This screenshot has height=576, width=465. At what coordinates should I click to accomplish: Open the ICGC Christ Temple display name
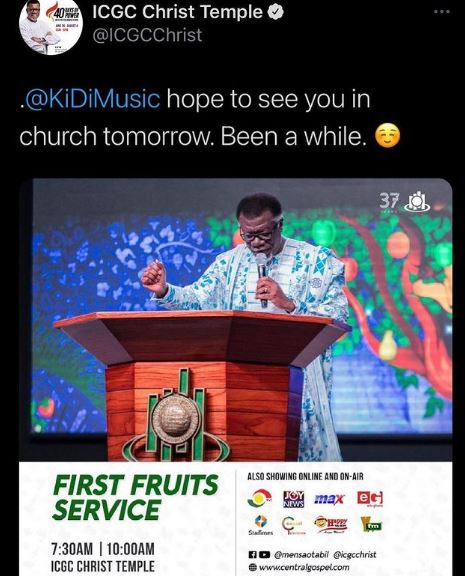177,12
